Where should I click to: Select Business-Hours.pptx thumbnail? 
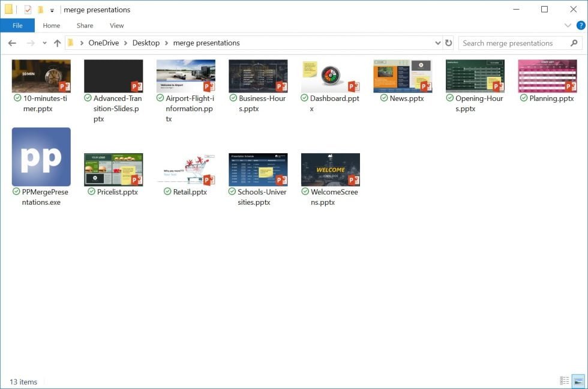tap(259, 76)
